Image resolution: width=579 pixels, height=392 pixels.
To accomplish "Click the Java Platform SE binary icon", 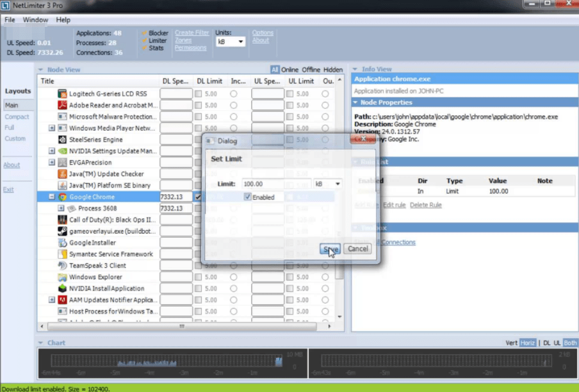I will (62, 185).
